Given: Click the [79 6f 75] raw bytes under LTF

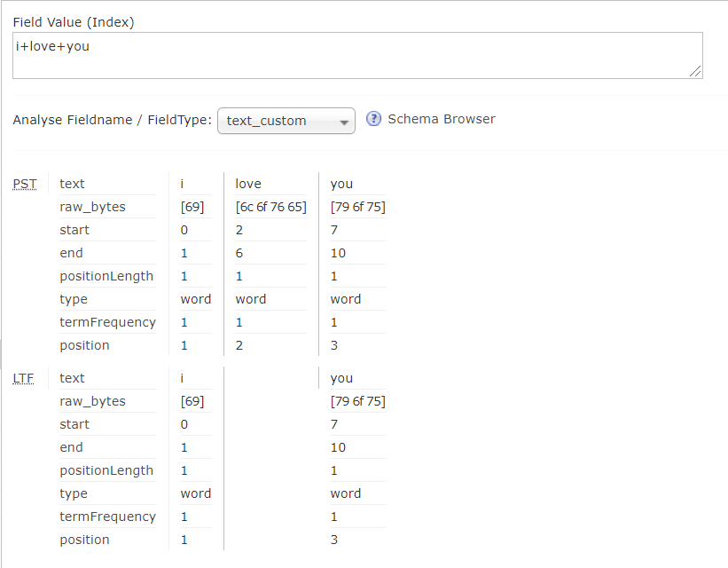Looking at the screenshot, I should pyautogui.click(x=357, y=401).
